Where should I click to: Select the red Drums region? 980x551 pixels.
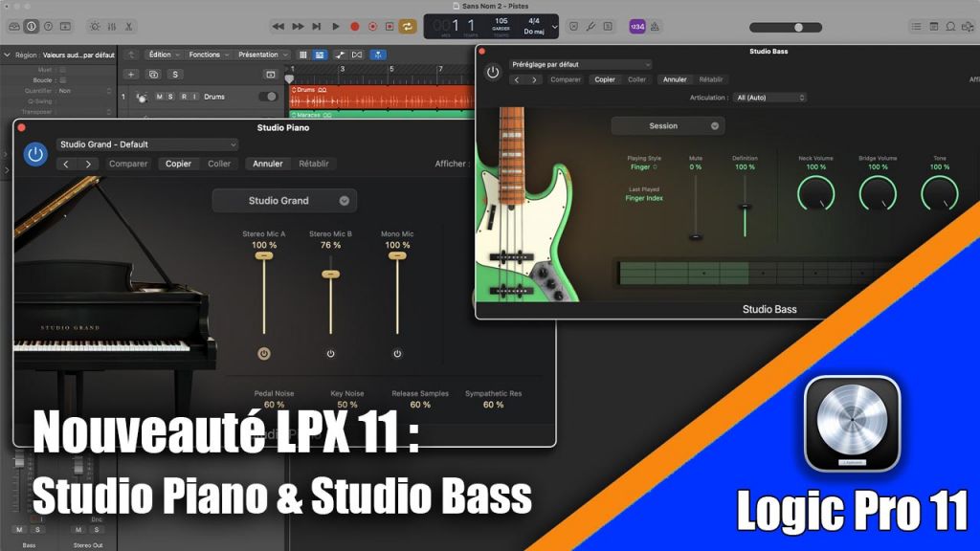(x=381, y=98)
